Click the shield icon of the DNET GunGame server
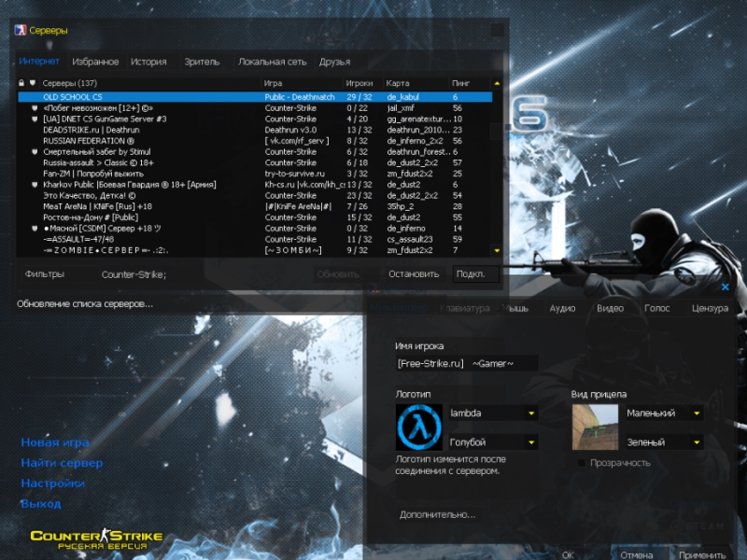747x560 pixels. coord(35,119)
